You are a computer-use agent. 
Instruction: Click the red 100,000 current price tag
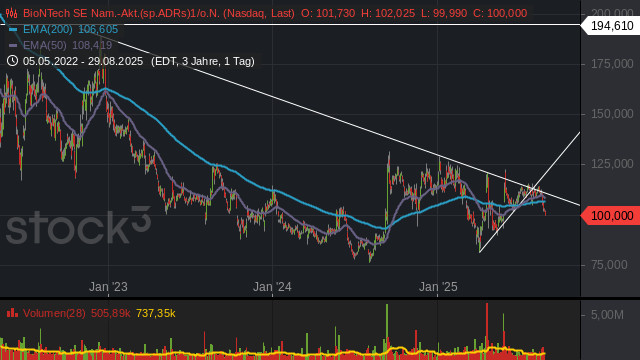coord(610,216)
